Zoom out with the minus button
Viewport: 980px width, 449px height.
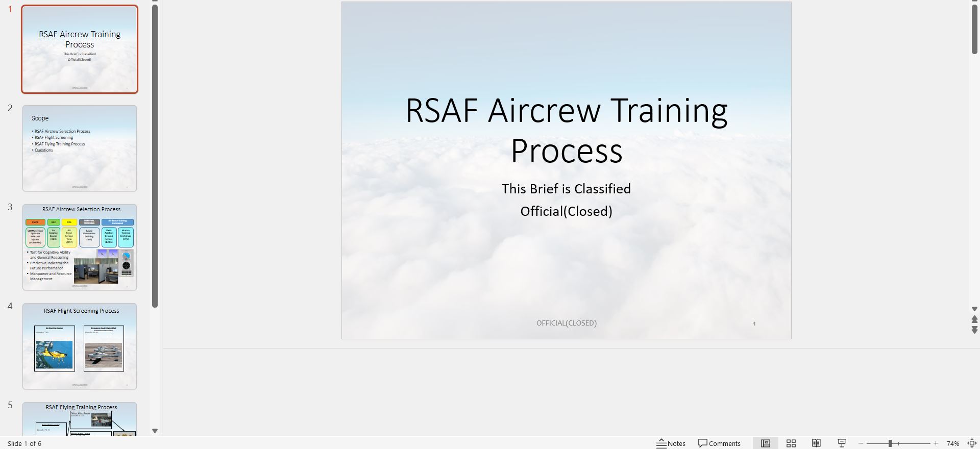861,443
